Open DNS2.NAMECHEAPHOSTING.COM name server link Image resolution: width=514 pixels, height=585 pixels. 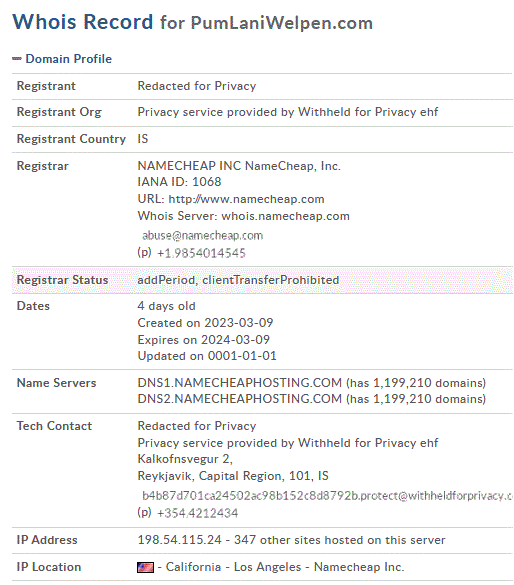click(239, 399)
